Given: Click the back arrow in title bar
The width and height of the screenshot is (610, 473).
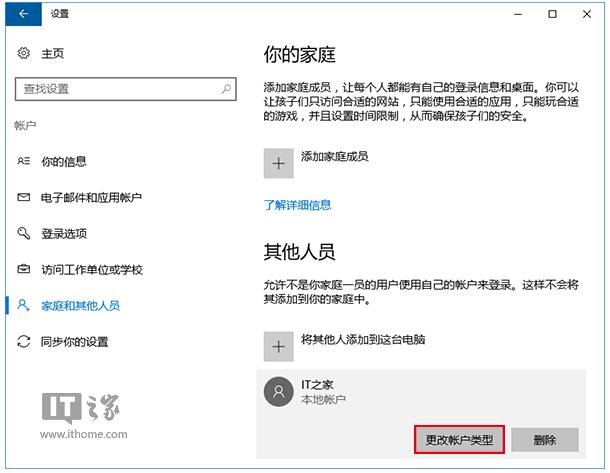Looking at the screenshot, I should (x=23, y=14).
